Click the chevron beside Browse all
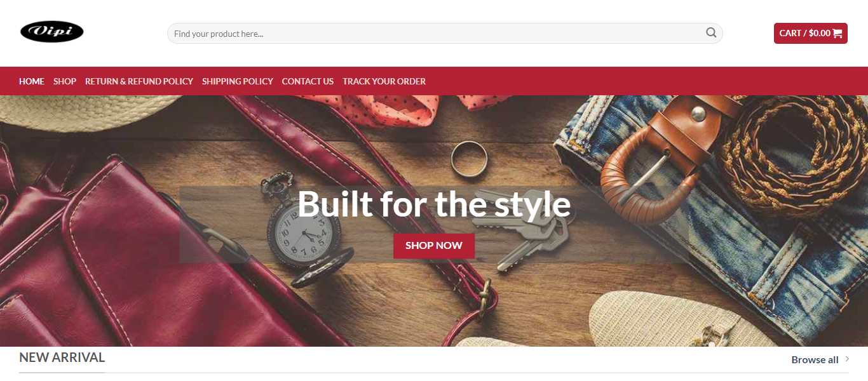The image size is (868, 381). point(847,359)
